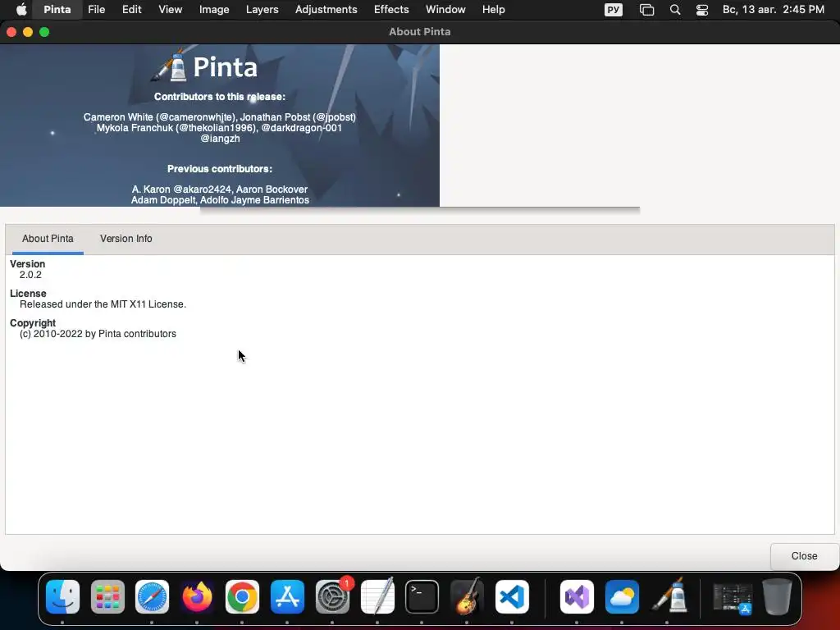This screenshot has width=840, height=630.
Task: Open Launchpad in the dock
Action: pyautogui.click(x=107, y=596)
